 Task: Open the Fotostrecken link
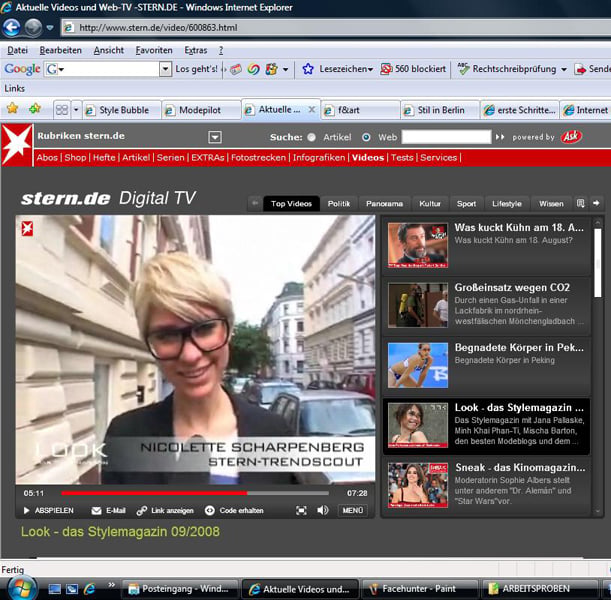(258, 158)
